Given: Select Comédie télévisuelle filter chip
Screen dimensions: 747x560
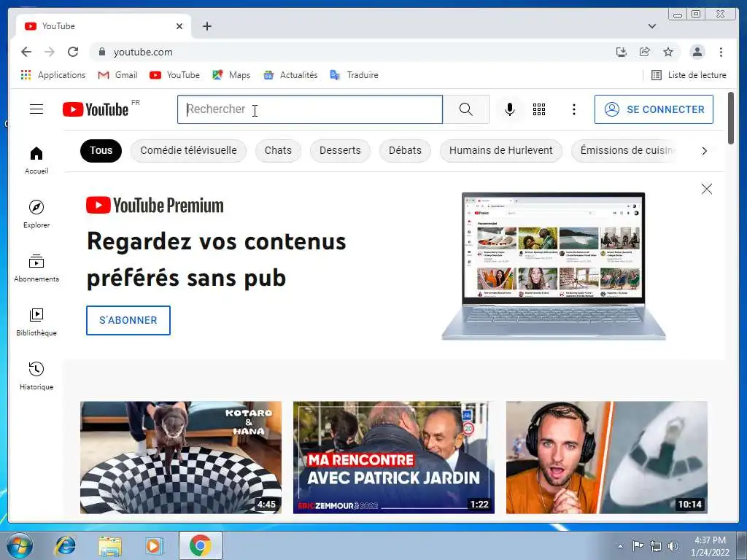Looking at the screenshot, I should click(188, 150).
